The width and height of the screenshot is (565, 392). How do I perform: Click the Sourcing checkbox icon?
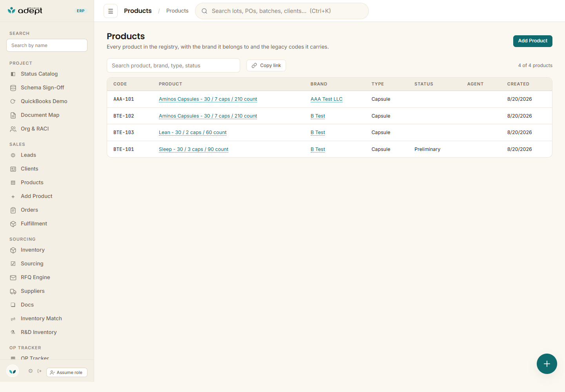tap(13, 264)
